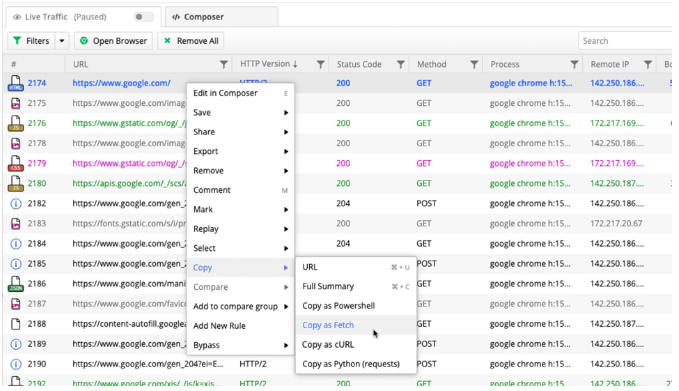Select Copy as Python (requests)
Screen dimensions: 679x391
[356, 364]
